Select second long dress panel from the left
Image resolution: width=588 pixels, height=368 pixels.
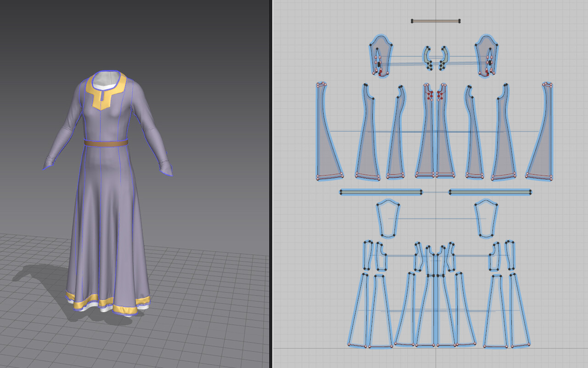click(x=368, y=143)
